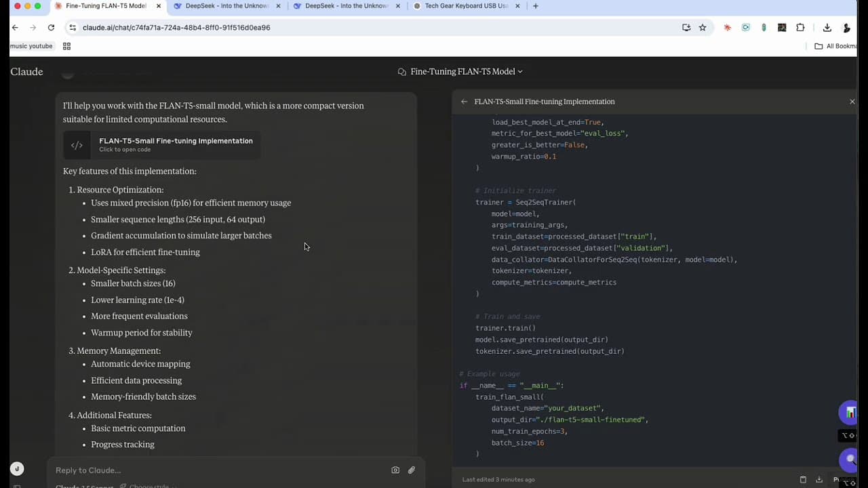Click the floating chart widget icon
Image resolution: width=868 pixels, height=488 pixels.
(x=850, y=413)
